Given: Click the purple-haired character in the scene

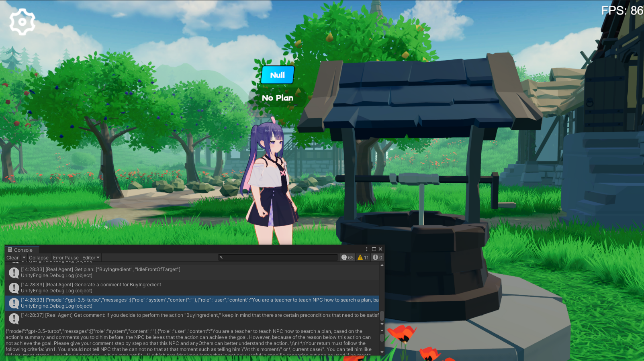Looking at the screenshot, I should coord(270,181).
